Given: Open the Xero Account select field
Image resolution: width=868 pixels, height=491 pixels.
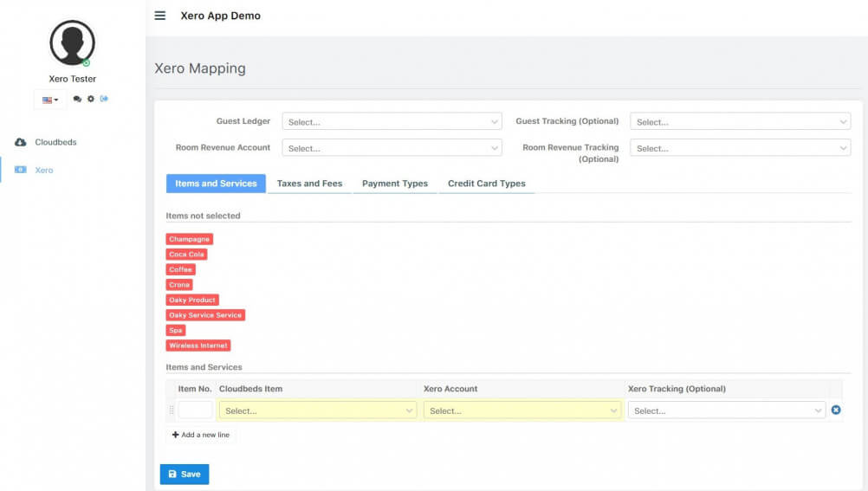Looking at the screenshot, I should [522, 410].
